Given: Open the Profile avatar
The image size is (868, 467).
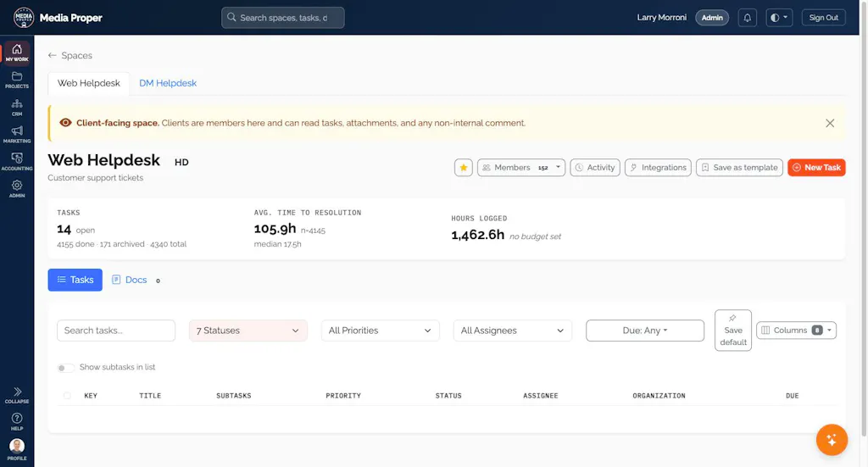Looking at the screenshot, I should click(x=17, y=449).
